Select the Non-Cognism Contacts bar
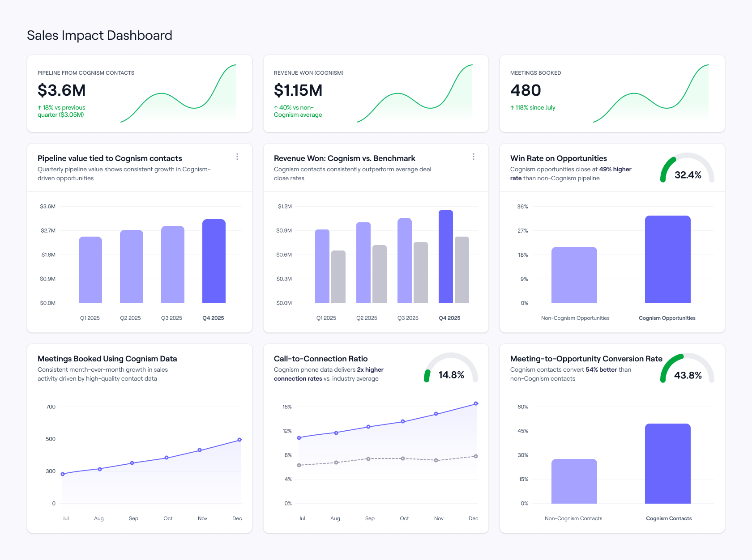The width and height of the screenshot is (752, 560). click(x=574, y=481)
